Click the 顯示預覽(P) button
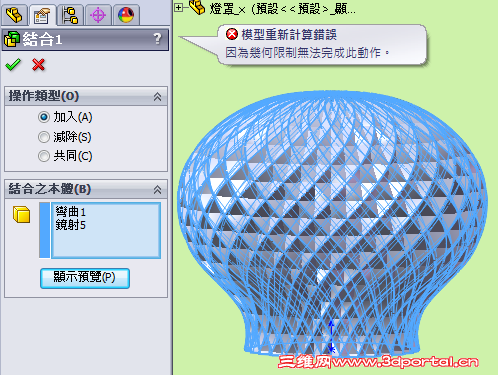Image resolution: width=498 pixels, height=375 pixels. [85, 278]
